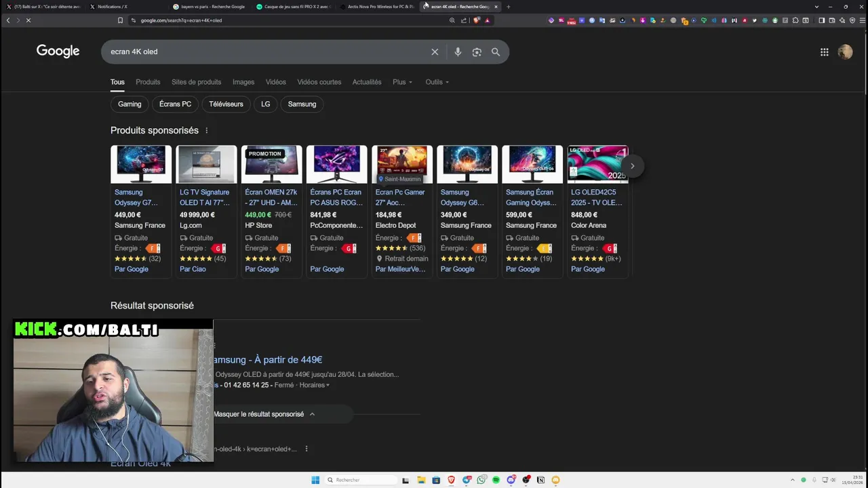Show hidden system tray icons chevron
The width and height of the screenshot is (868, 488).
[793, 480]
